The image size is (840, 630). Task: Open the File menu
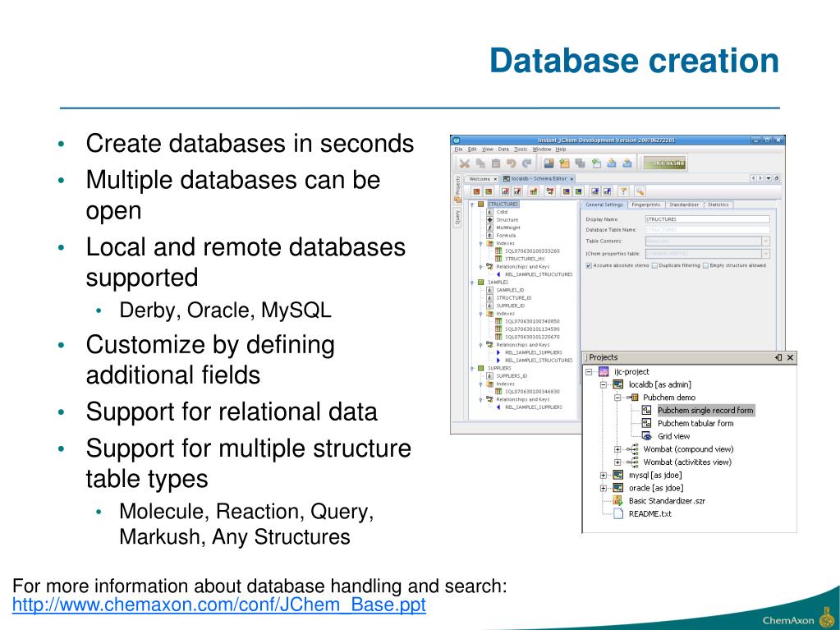pos(458,149)
